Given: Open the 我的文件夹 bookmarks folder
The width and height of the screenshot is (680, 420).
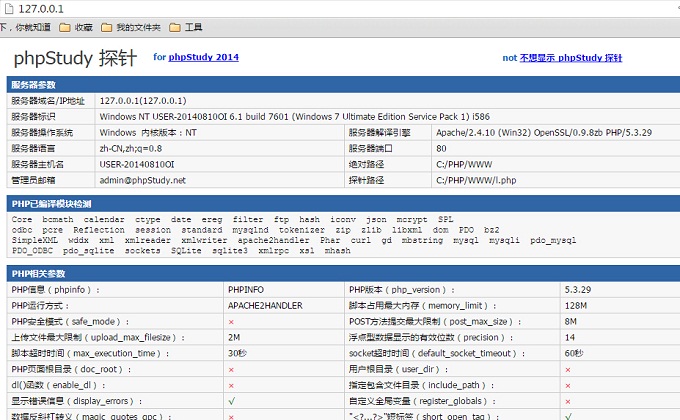Looking at the screenshot, I should tap(131, 27).
